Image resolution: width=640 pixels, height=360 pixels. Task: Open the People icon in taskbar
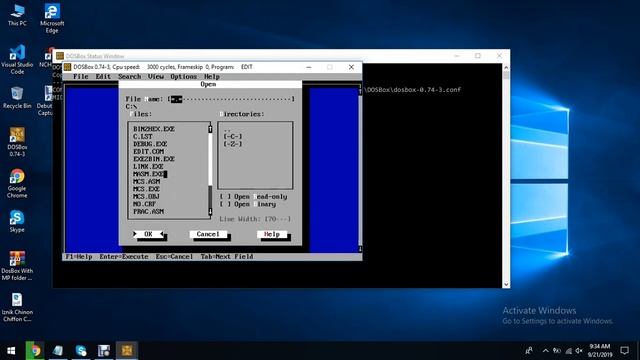tap(529, 351)
